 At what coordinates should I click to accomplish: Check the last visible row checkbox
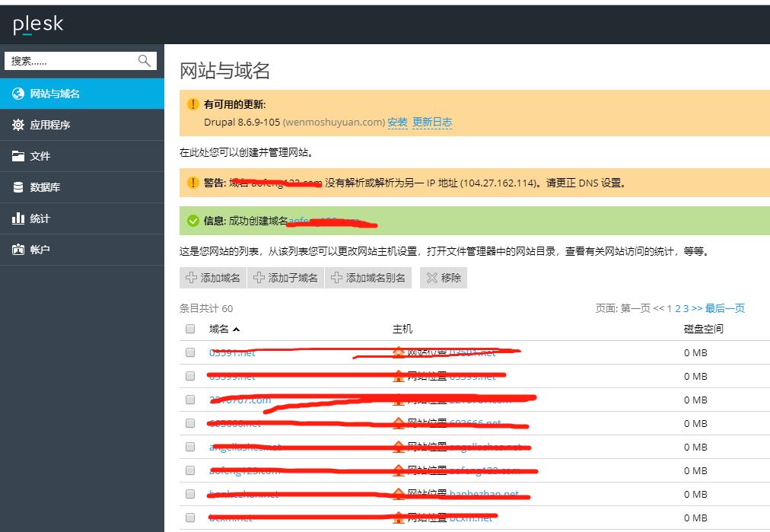tap(190, 518)
